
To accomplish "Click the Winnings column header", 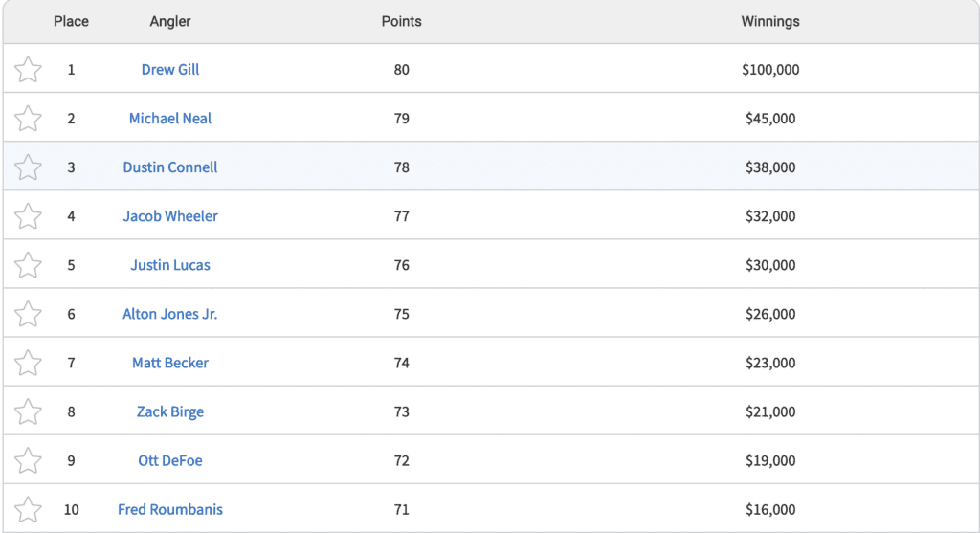I will click(x=770, y=21).
